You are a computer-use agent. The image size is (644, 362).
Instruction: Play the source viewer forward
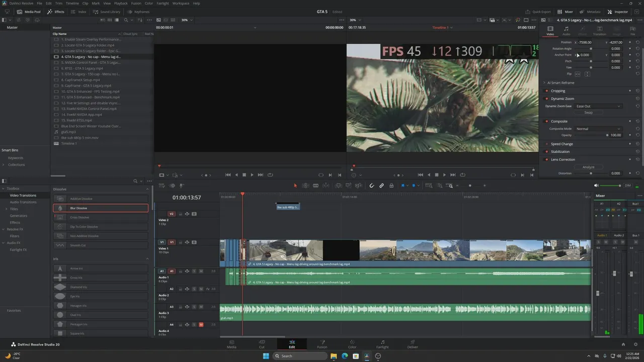[x=252, y=175]
